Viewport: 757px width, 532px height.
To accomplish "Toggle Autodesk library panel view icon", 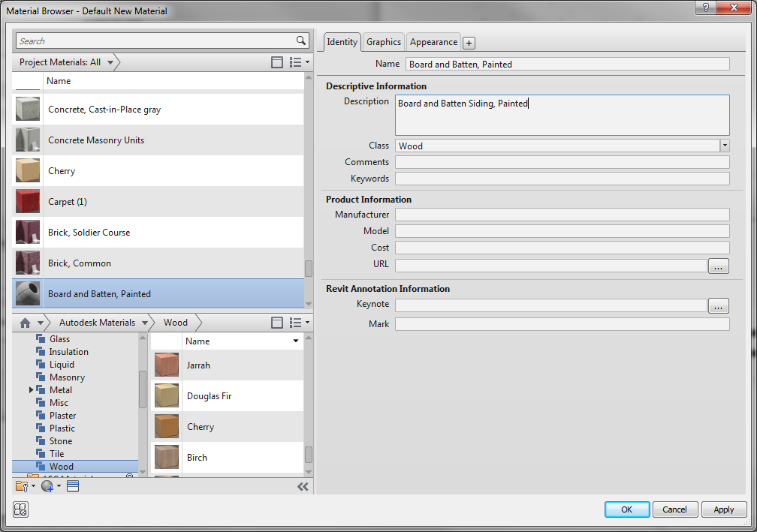I will 277,323.
